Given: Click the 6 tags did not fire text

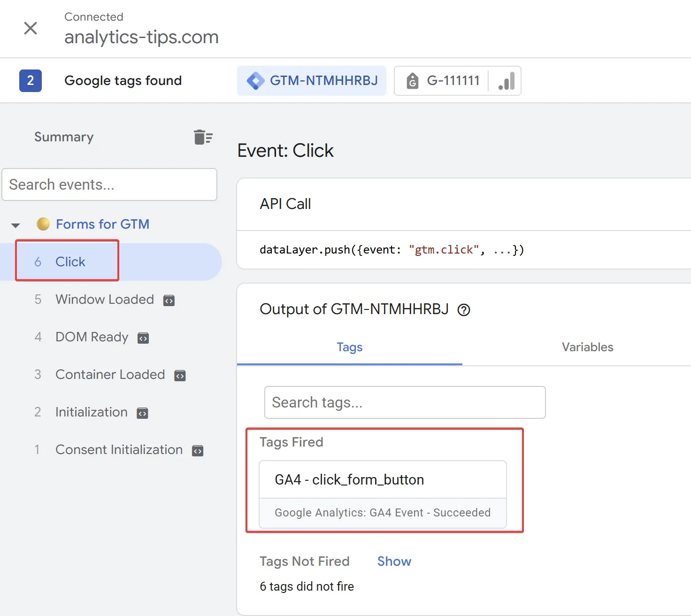Looking at the screenshot, I should (x=307, y=586).
